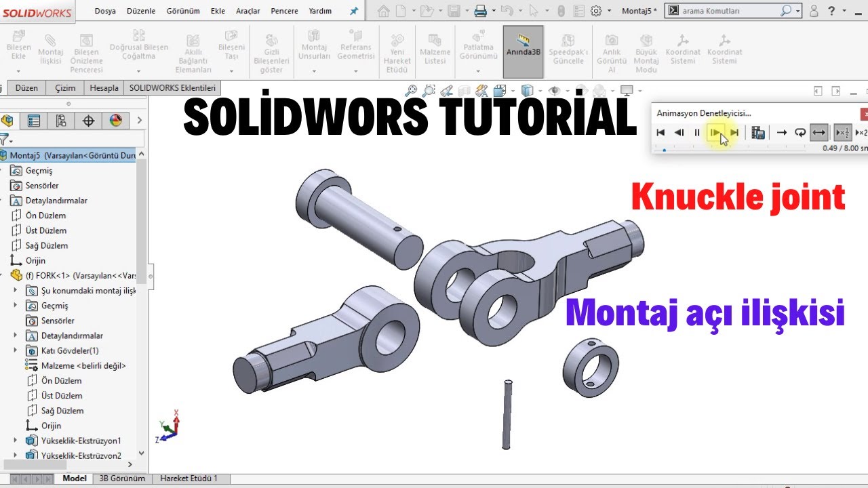Click Anlık Görüntü Al camera icon

pyautogui.click(x=611, y=52)
